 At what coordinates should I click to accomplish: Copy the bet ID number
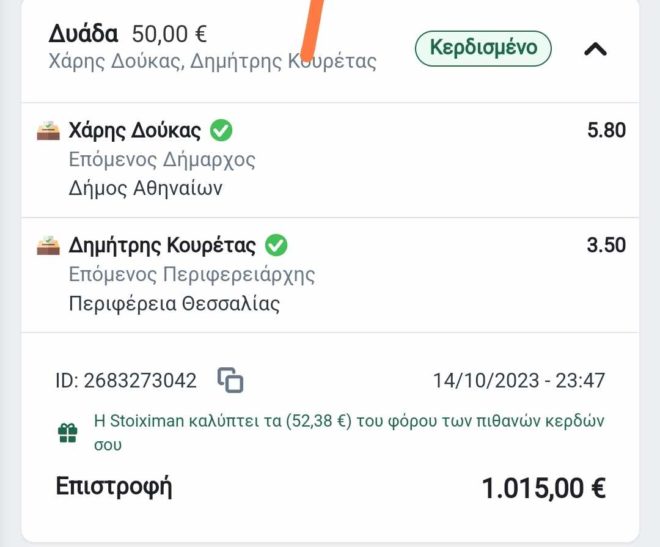pos(231,380)
